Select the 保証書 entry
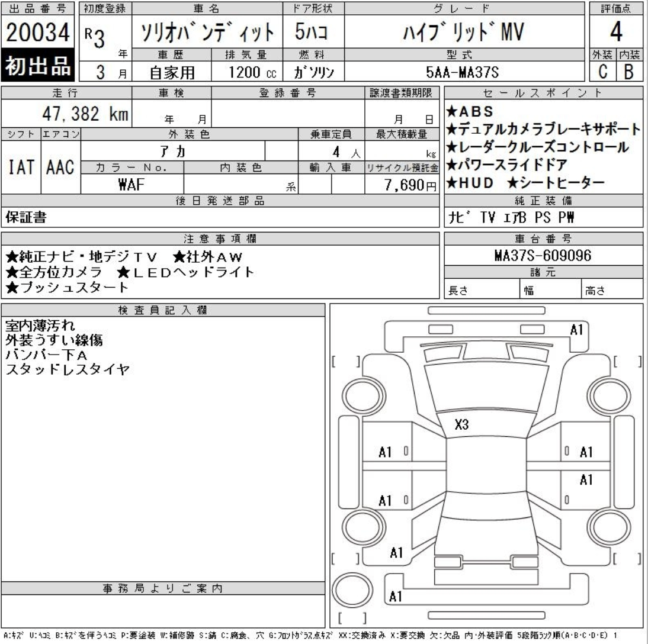Image resolution: width=648 pixels, height=644 pixels. tap(26, 217)
